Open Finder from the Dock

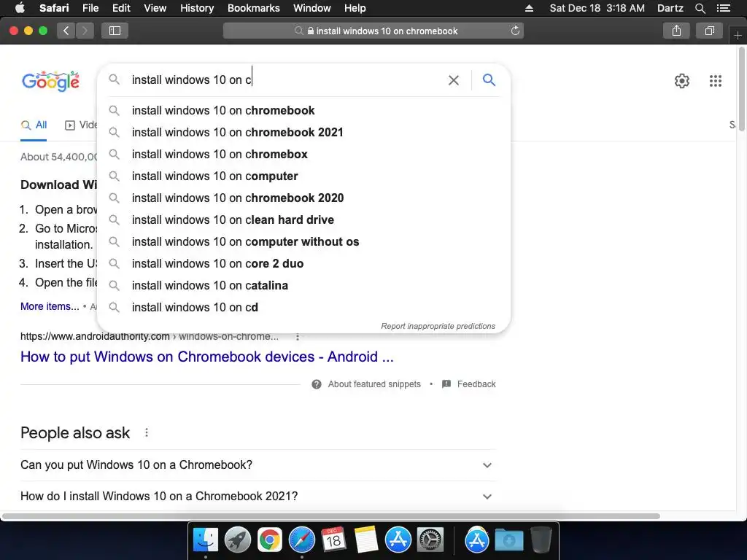pos(205,540)
